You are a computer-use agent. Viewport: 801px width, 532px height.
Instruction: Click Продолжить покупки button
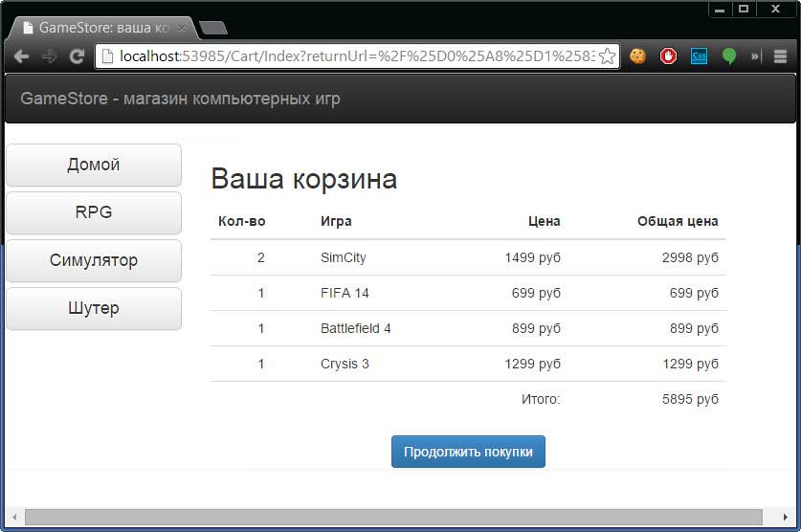(468, 452)
